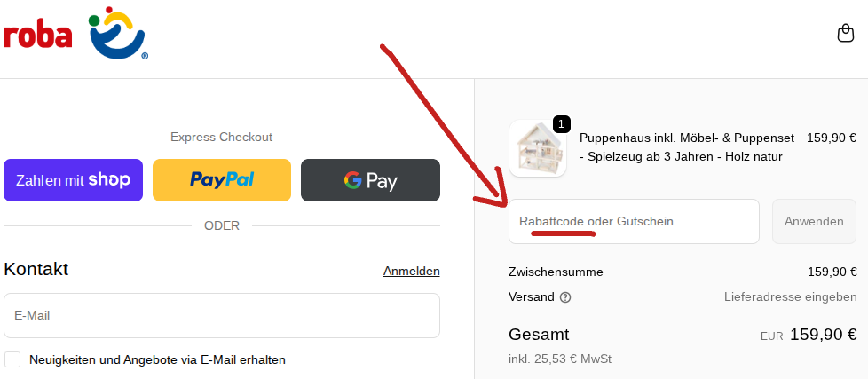Pay with Shop Pay button
This screenshot has height=379, width=868.
tap(73, 180)
